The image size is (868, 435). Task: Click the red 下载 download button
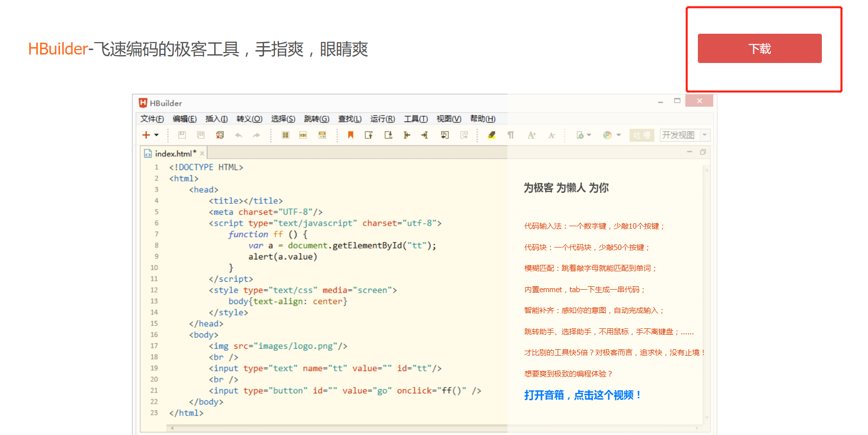pyautogui.click(x=759, y=49)
